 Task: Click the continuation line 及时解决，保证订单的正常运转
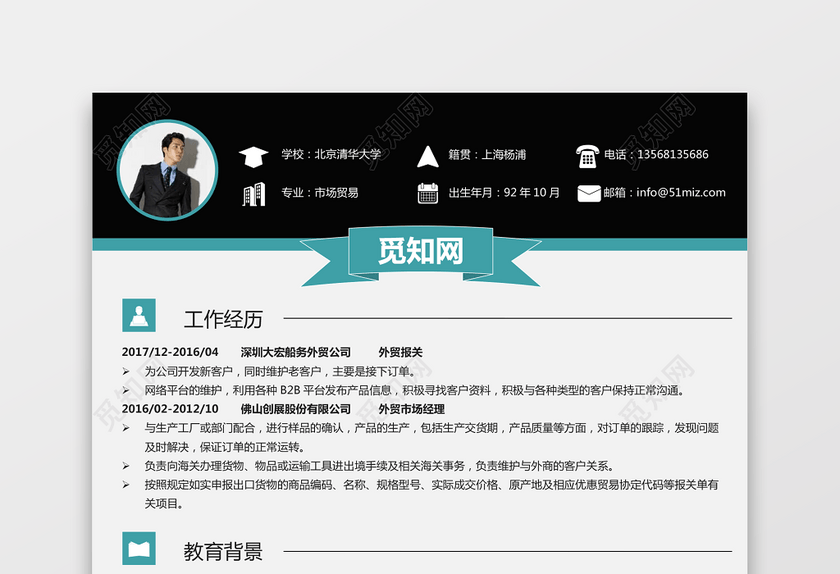(x=225, y=447)
